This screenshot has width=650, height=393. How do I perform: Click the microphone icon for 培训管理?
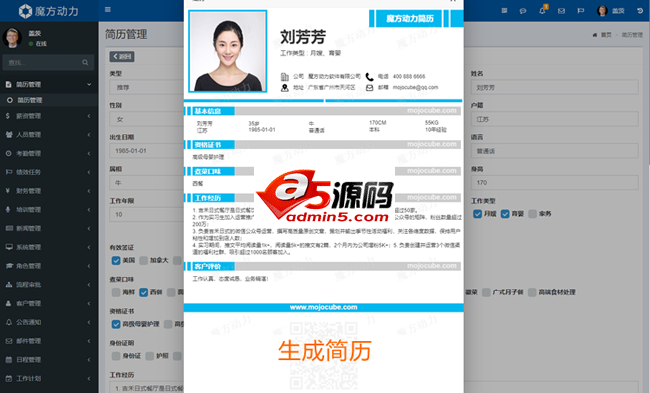8,209
